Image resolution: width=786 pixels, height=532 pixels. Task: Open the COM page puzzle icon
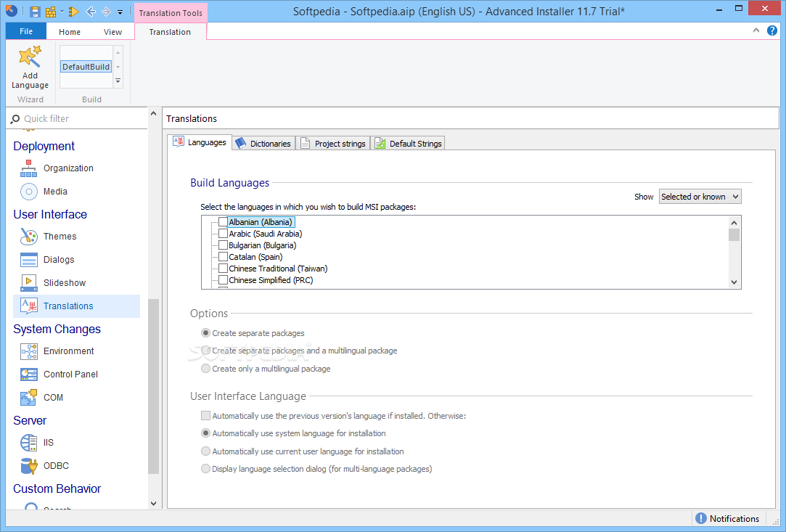click(x=28, y=398)
